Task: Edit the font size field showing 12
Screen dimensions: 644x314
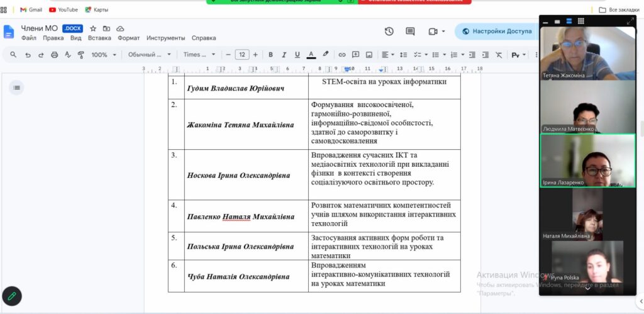Action: click(x=242, y=54)
